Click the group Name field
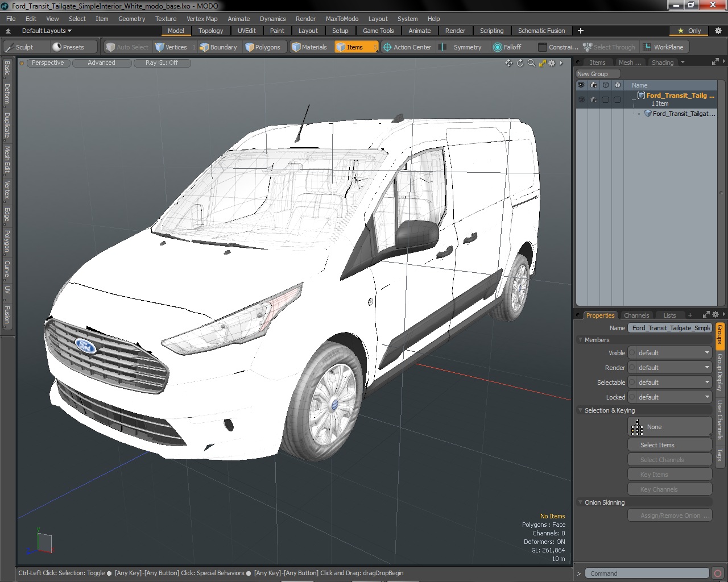The image size is (728, 582). tap(670, 328)
